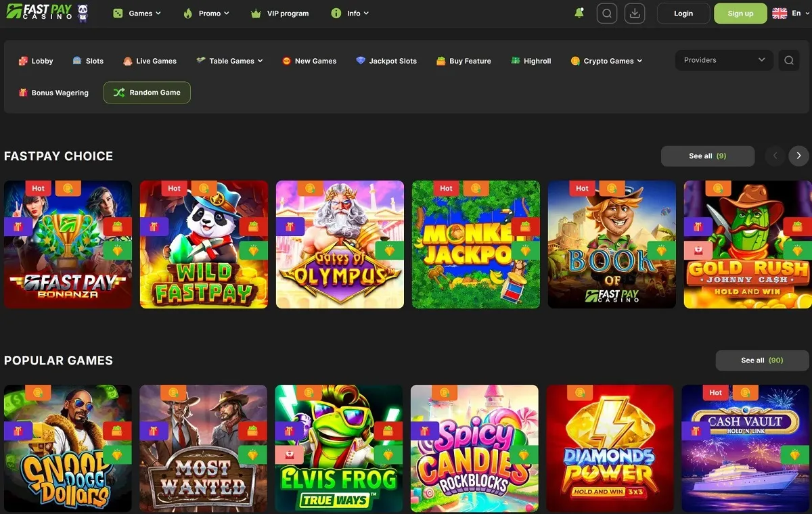812x514 pixels.
Task: Click the notification bell icon
Action: [579, 13]
